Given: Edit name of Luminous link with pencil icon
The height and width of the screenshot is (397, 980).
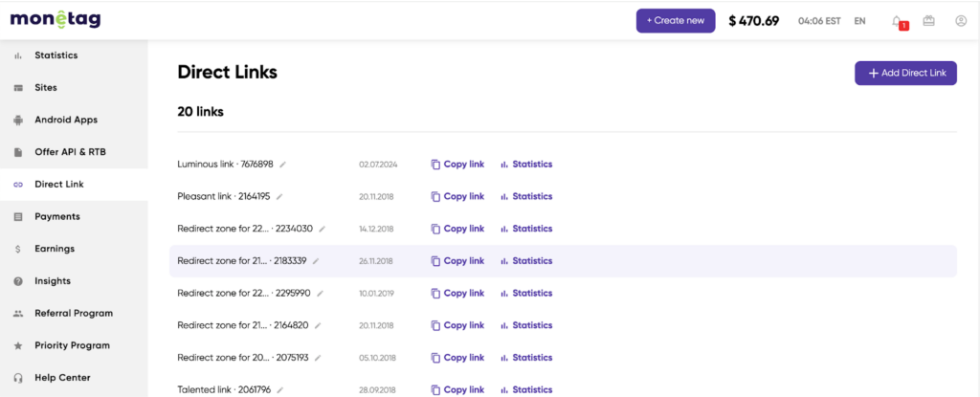Looking at the screenshot, I should click(x=283, y=165).
